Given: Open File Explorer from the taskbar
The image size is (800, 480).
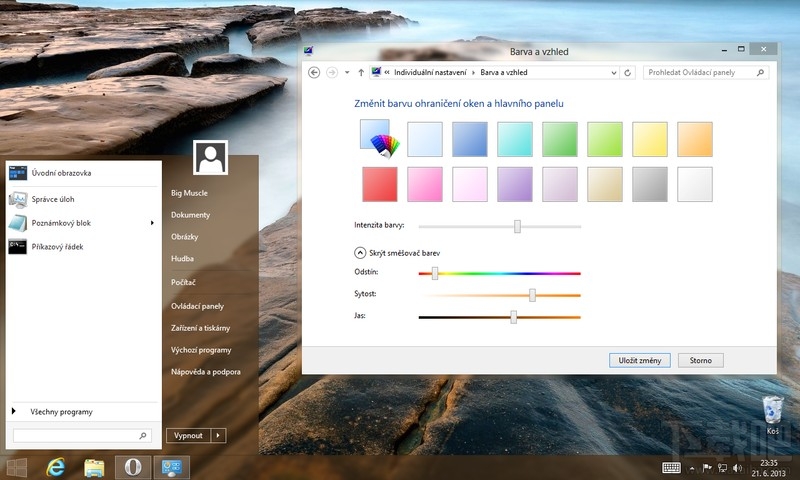Looking at the screenshot, I should [95, 467].
